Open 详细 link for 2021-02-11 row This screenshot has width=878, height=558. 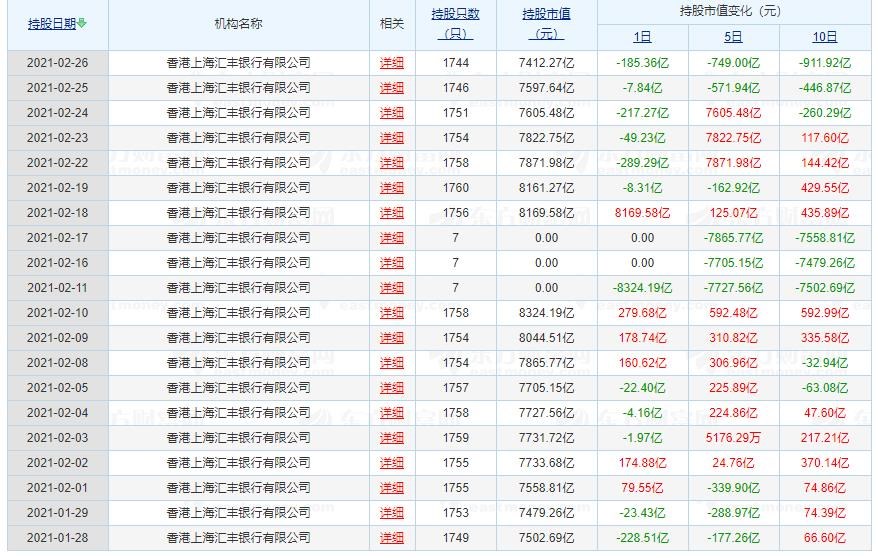[391, 288]
